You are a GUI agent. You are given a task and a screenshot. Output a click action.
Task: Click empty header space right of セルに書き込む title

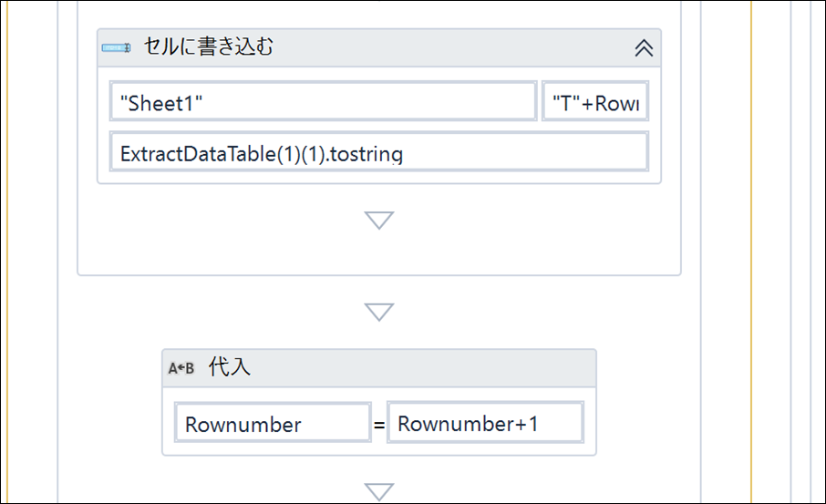tap(453, 48)
